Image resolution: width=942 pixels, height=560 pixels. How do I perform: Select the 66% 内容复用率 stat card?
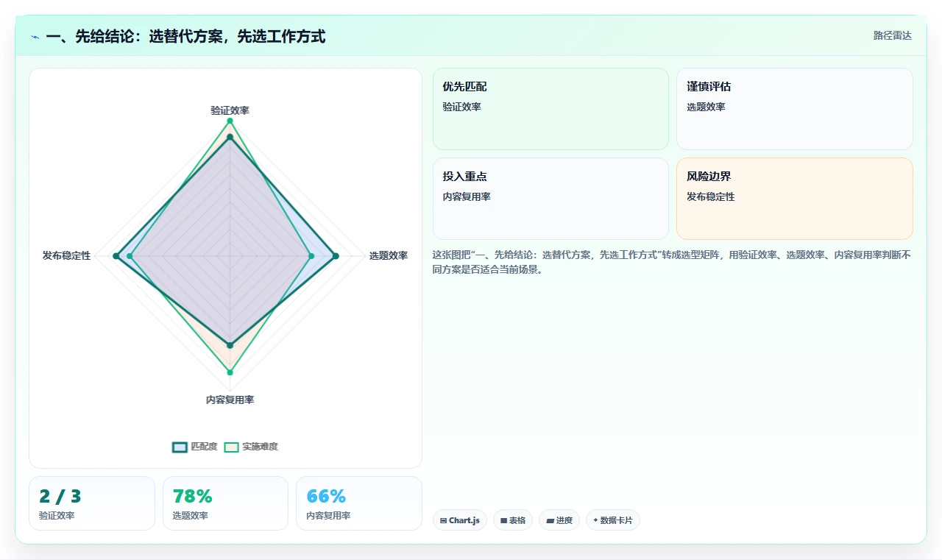coord(359,503)
